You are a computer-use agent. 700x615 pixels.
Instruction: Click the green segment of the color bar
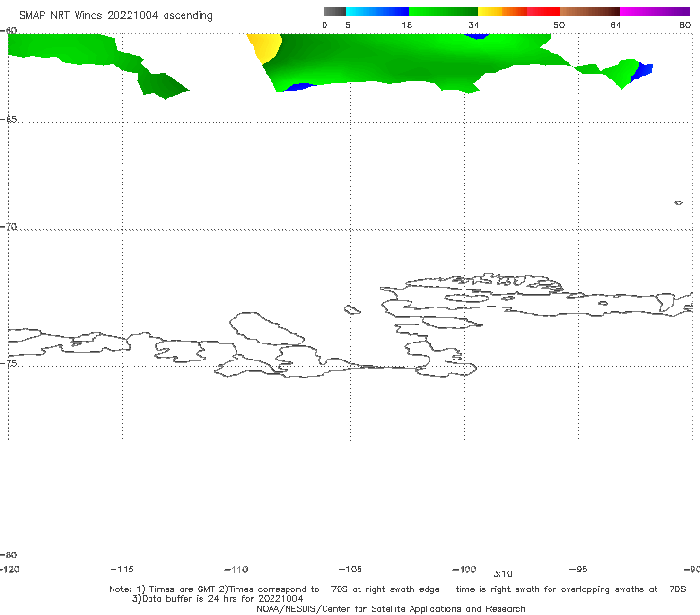coord(443,11)
